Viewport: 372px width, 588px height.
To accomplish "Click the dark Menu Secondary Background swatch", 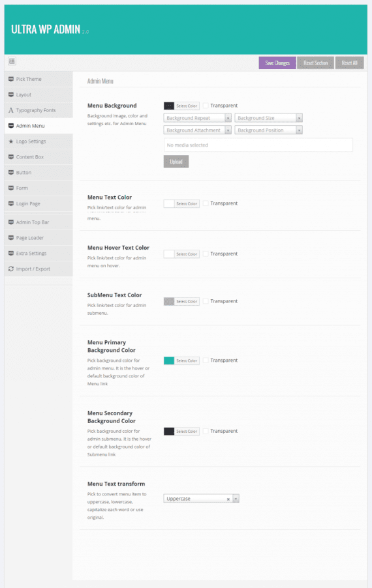I will point(169,432).
